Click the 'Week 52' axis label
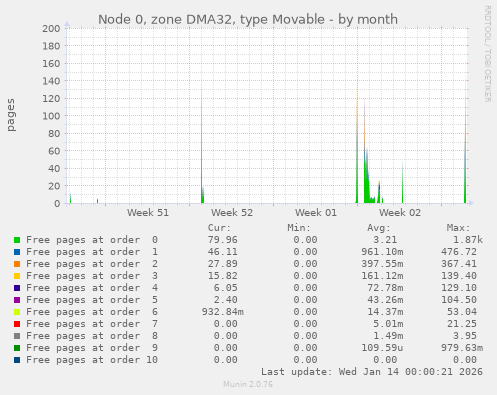497x395 pixels. pyautogui.click(x=232, y=213)
